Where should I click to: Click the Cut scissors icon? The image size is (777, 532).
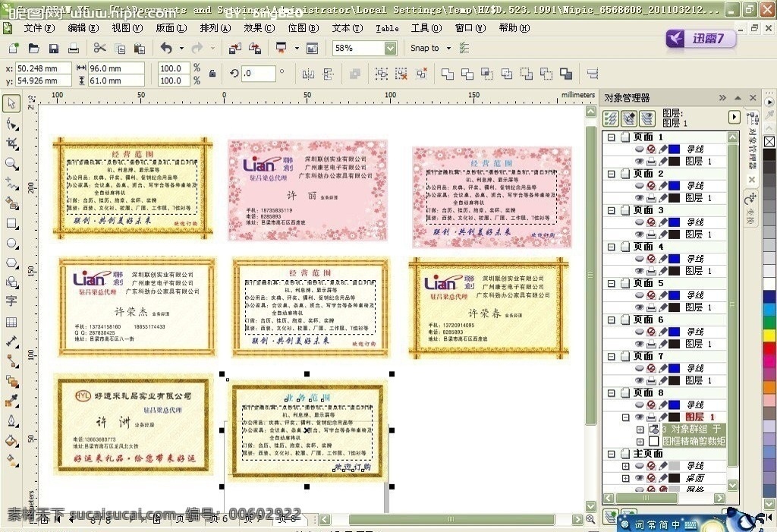pos(99,49)
